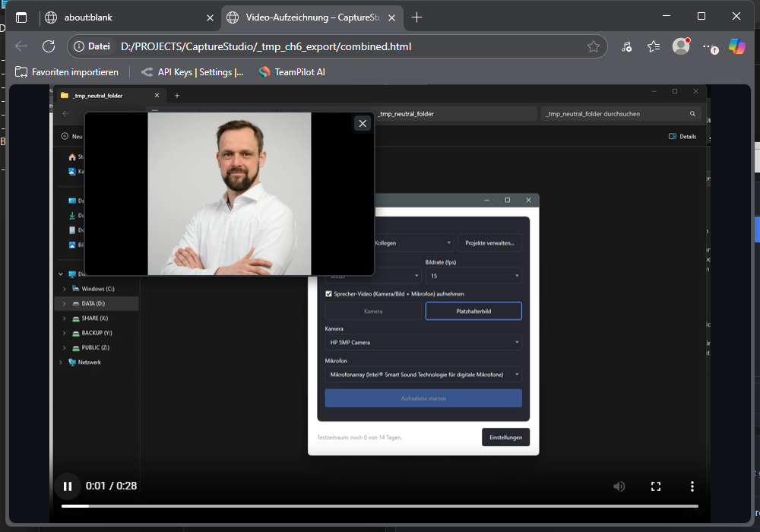Select the DATA (D:) drive

[x=93, y=303]
